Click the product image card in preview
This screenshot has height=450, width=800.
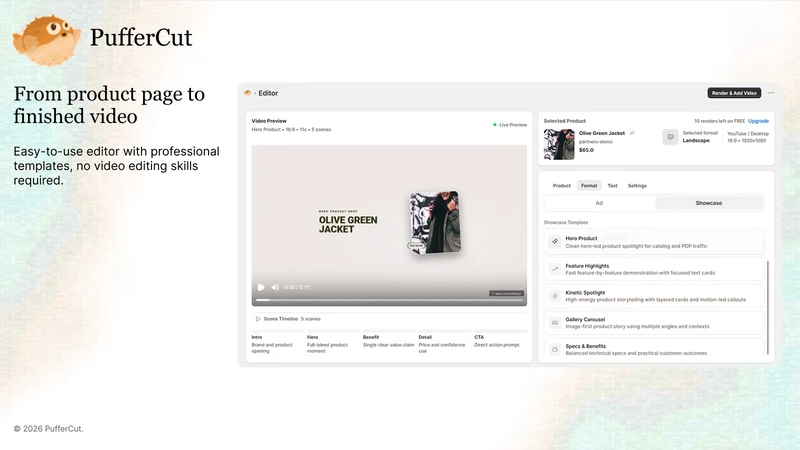[x=435, y=223]
